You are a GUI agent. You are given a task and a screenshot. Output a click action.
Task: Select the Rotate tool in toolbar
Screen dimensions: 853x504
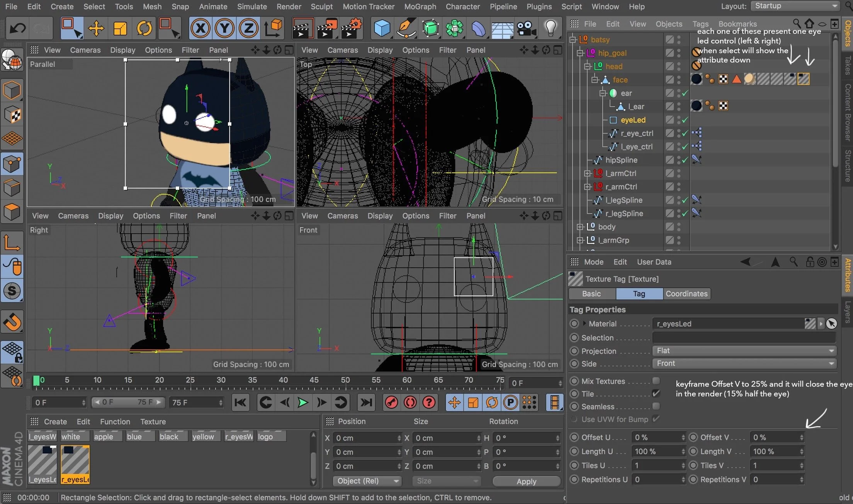(x=144, y=29)
